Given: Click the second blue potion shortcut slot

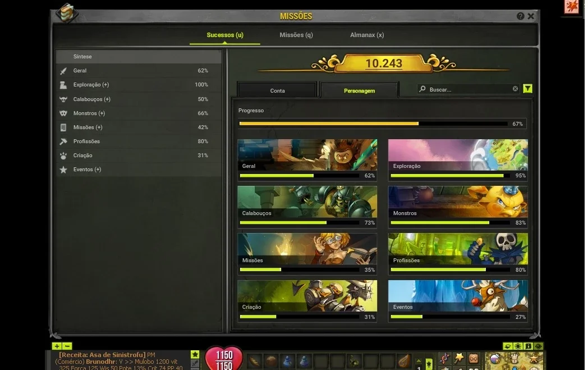Looking at the screenshot, I should tap(304, 362).
